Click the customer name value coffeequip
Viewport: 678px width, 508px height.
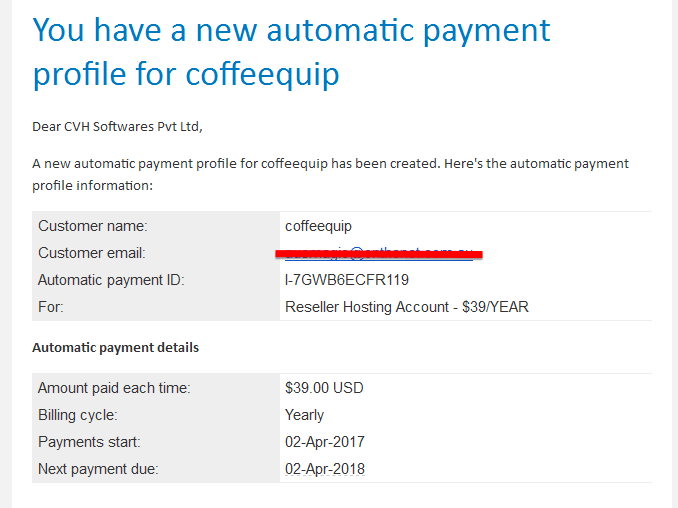click(x=318, y=227)
